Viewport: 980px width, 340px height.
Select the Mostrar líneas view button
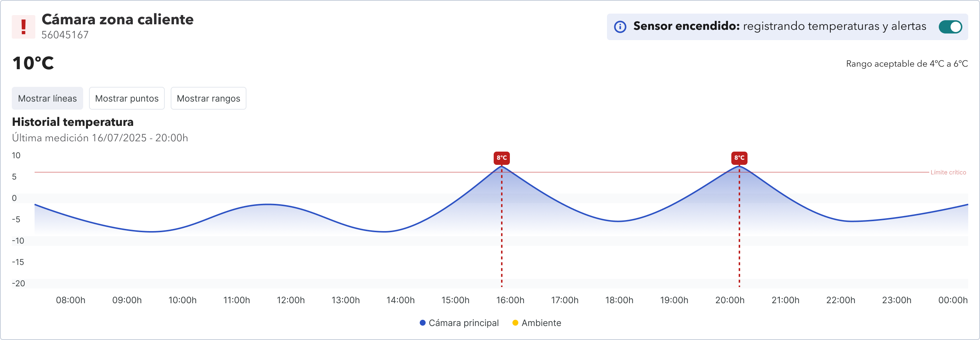click(47, 98)
